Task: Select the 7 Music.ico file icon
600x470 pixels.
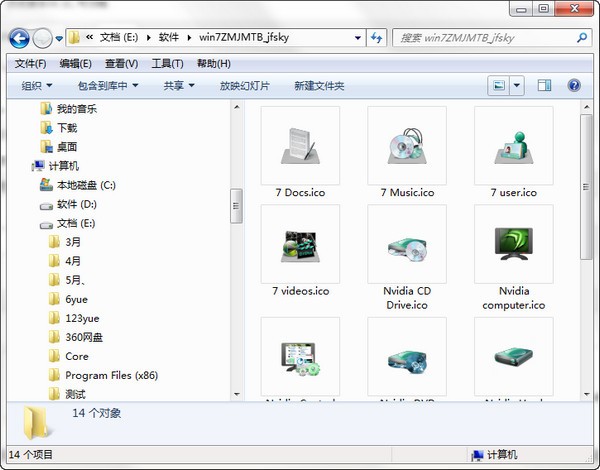Action: point(407,146)
